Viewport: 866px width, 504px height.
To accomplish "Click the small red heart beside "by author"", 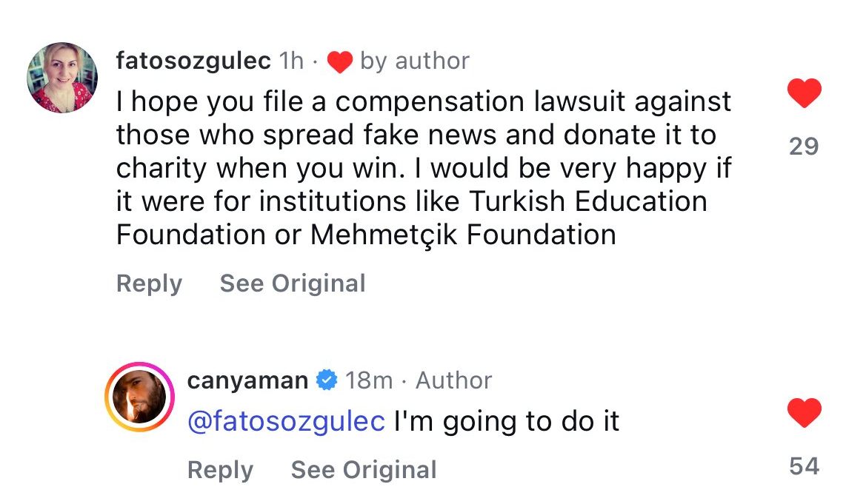I will tap(339, 62).
